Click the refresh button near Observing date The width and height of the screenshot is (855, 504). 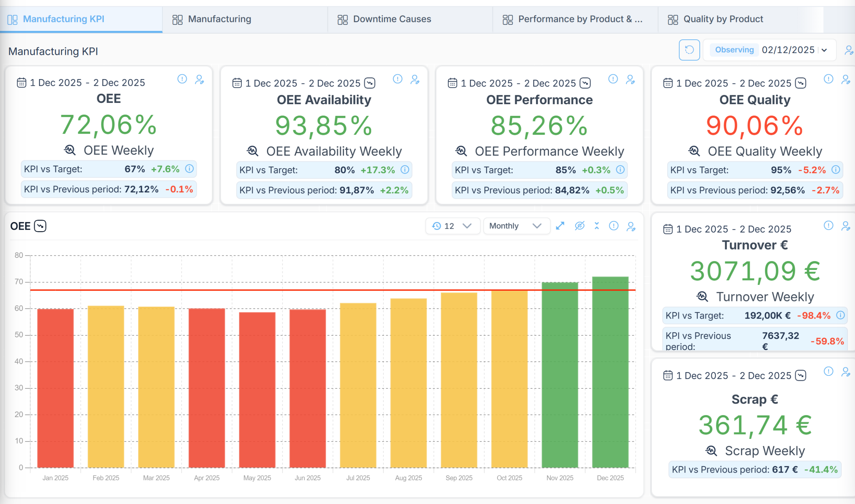[x=689, y=50]
